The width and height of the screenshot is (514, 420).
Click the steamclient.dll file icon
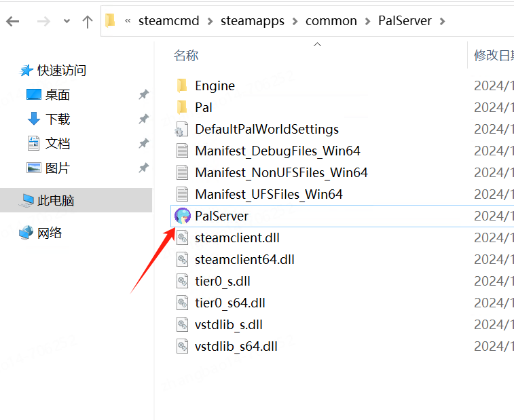(182, 237)
